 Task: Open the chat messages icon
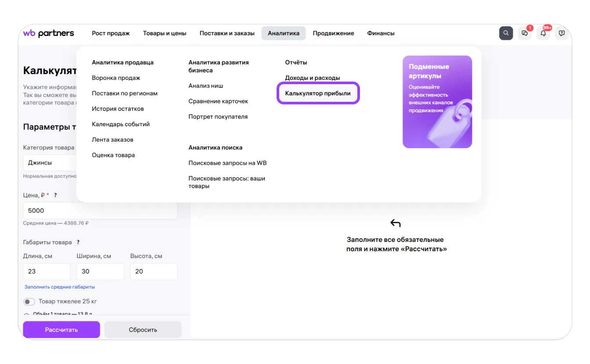[x=525, y=33]
